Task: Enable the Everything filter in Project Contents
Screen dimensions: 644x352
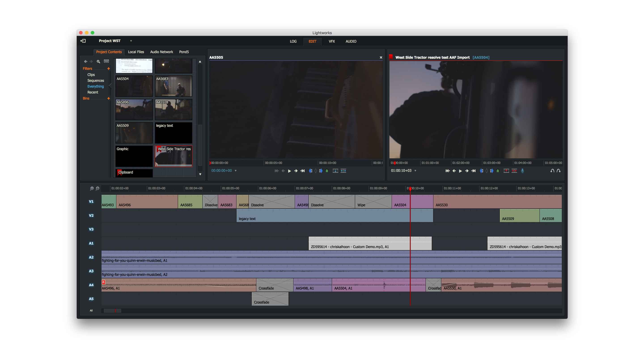Action: click(x=95, y=86)
